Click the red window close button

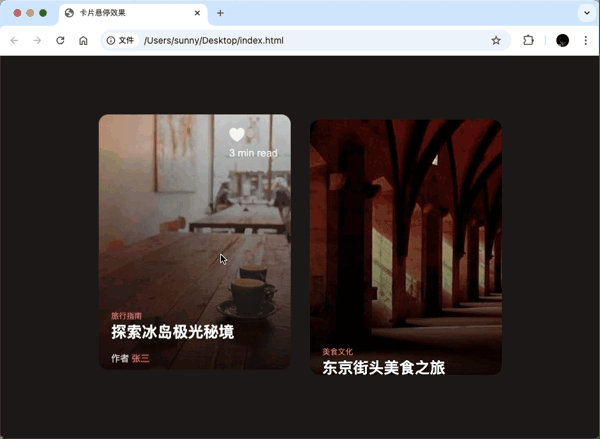tap(17, 13)
